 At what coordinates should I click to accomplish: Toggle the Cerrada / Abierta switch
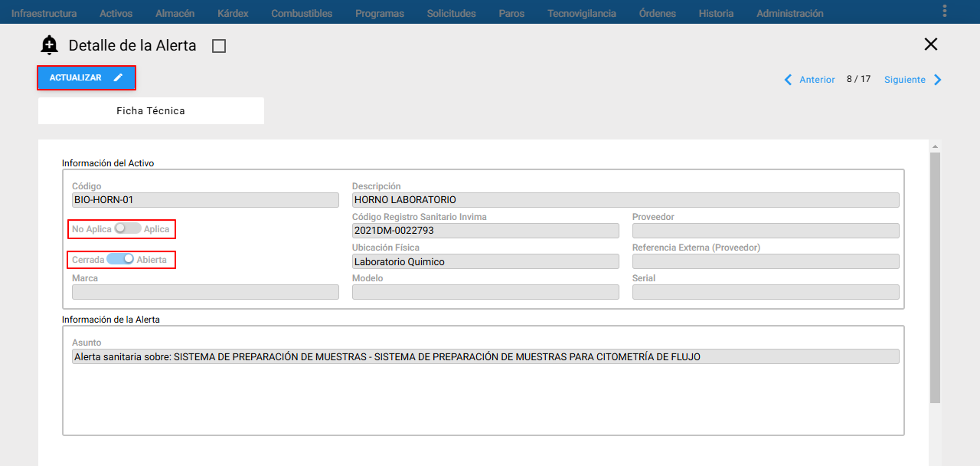tap(121, 259)
